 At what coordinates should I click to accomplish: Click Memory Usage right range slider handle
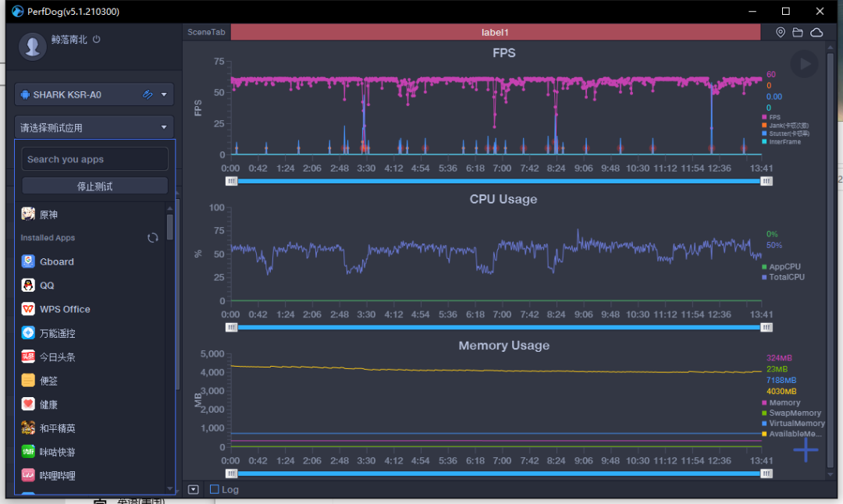(x=767, y=474)
